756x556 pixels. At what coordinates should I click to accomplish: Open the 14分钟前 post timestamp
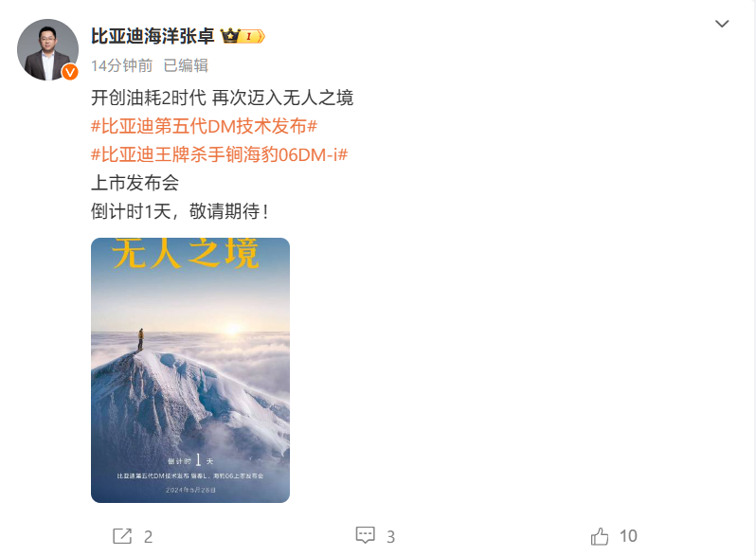pyautogui.click(x=121, y=65)
